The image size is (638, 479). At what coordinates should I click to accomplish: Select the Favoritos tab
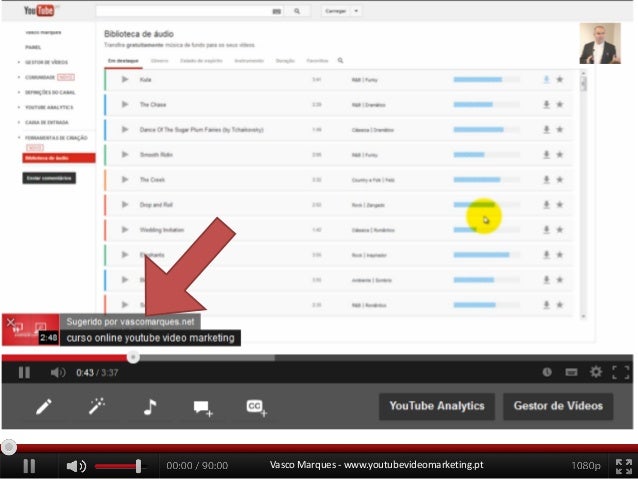pyautogui.click(x=317, y=61)
